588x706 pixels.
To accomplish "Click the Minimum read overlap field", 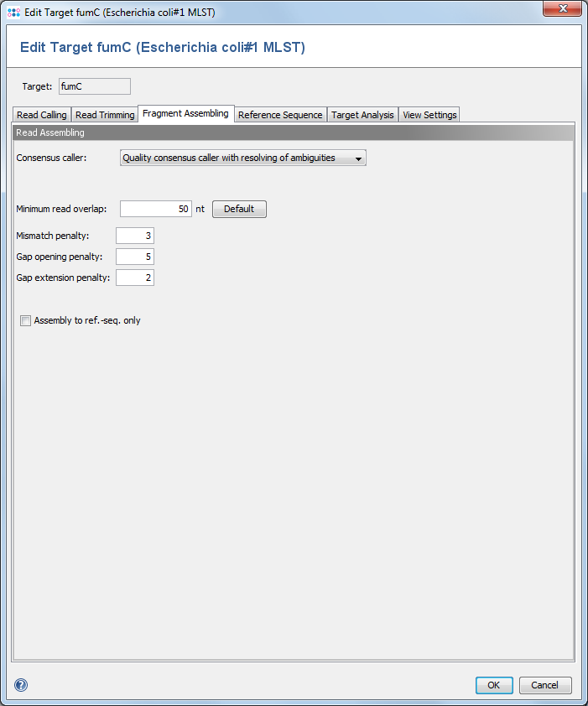I will pyautogui.click(x=156, y=209).
